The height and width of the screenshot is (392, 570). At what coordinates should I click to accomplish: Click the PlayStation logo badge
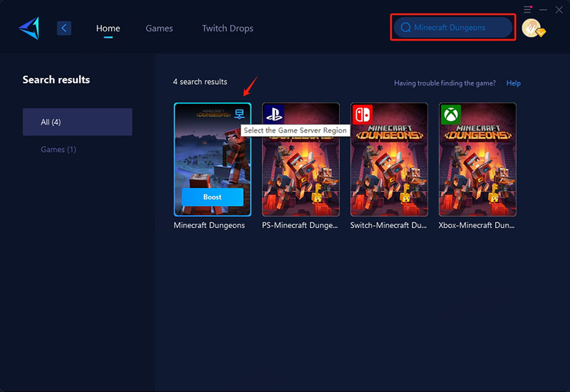click(274, 114)
